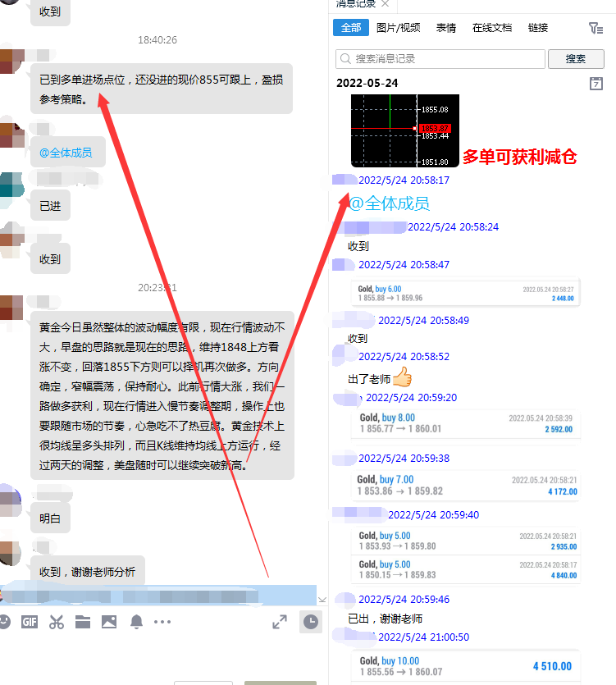
Task: Click the thumbs-up emoji in history
Action: [x=402, y=377]
